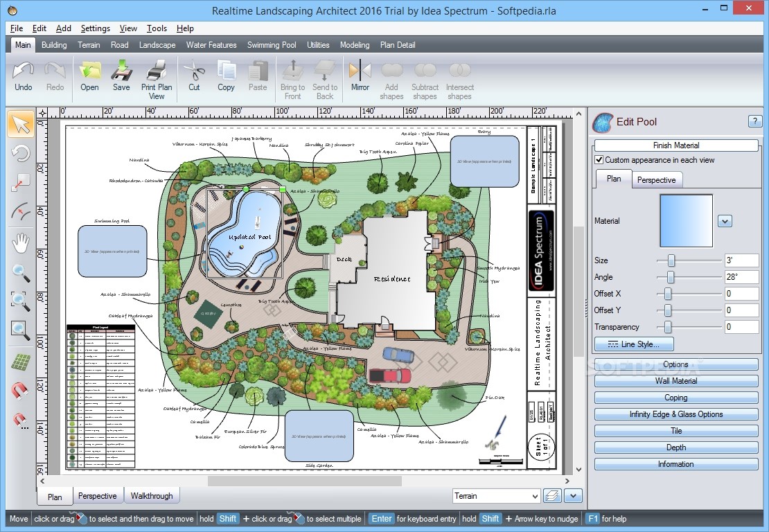The height and width of the screenshot is (532, 769).
Task: Expand the Depth section
Action: click(x=675, y=447)
